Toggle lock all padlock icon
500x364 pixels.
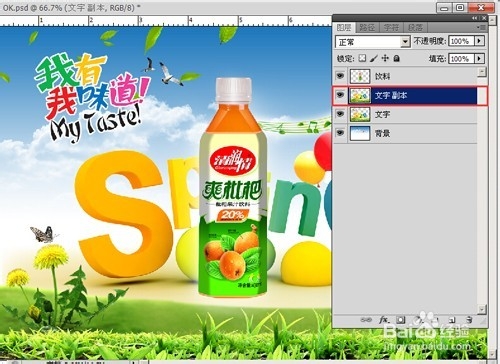coord(396,58)
